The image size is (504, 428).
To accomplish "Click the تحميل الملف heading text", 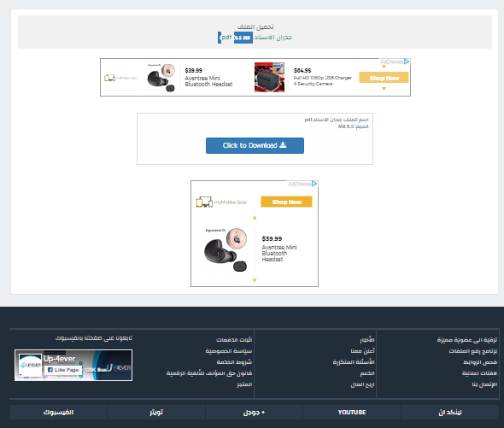I will (255, 26).
